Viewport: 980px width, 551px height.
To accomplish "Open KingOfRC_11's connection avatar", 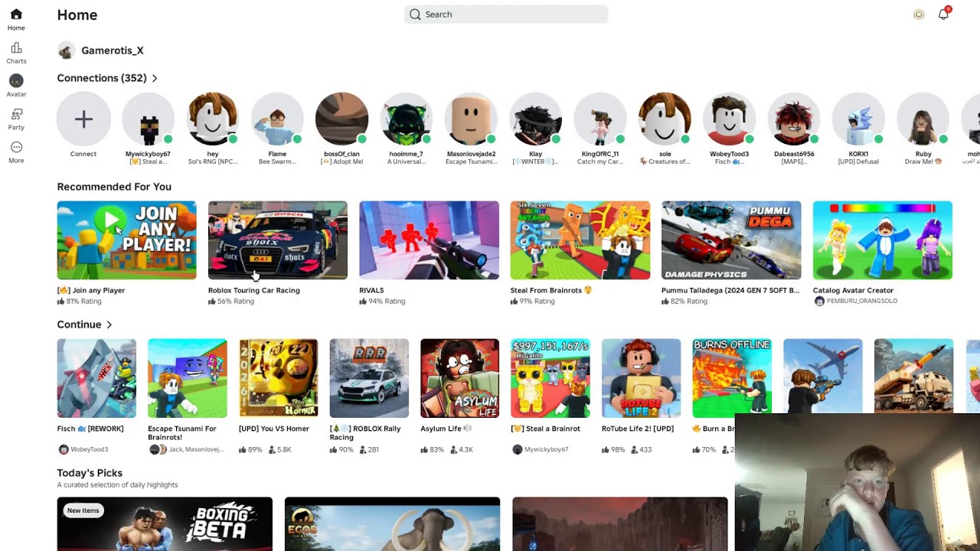I will 600,119.
